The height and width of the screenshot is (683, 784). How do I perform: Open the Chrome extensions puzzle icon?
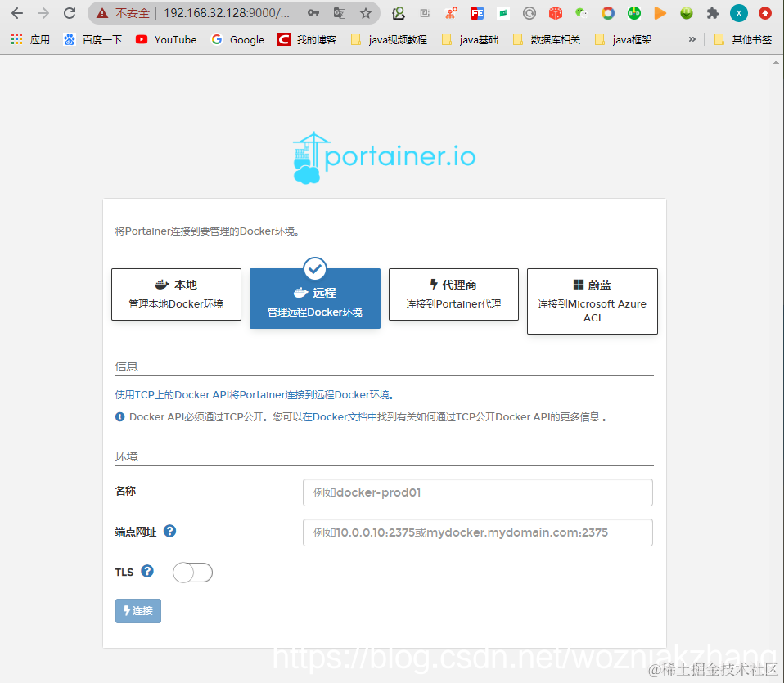tap(713, 13)
